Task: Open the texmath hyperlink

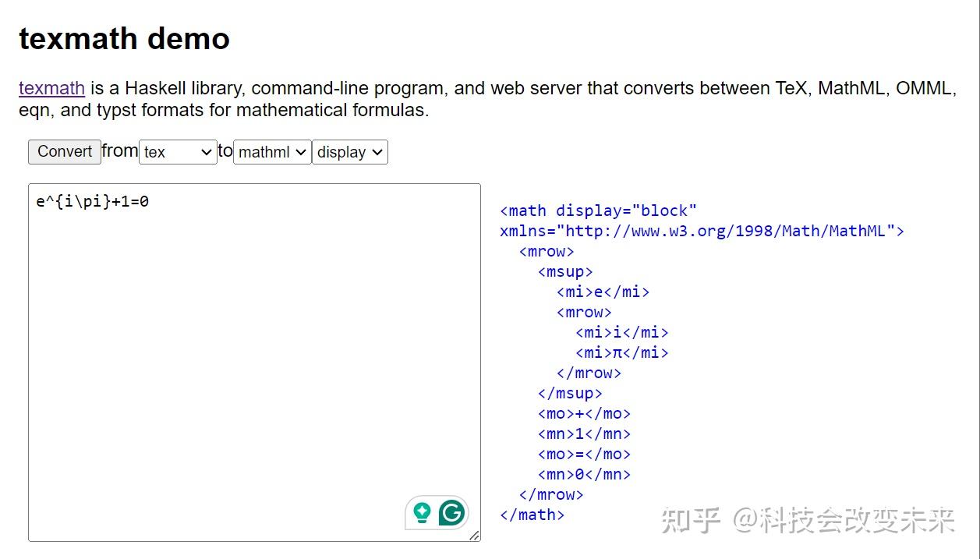Action: [x=51, y=88]
